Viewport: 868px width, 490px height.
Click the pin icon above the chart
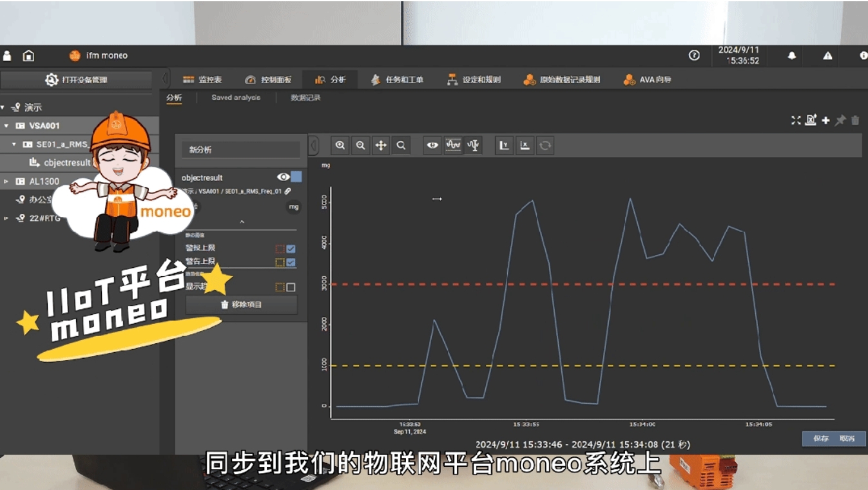[x=840, y=120]
